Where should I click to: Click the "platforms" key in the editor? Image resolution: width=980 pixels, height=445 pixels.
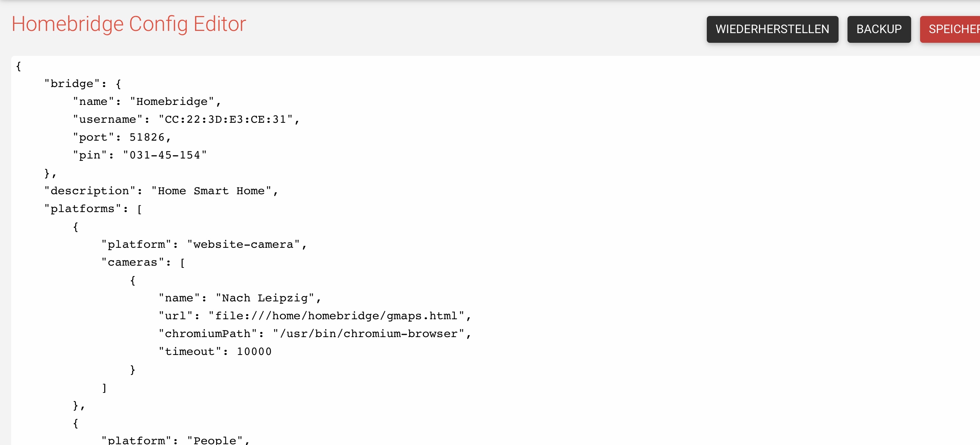tap(83, 209)
